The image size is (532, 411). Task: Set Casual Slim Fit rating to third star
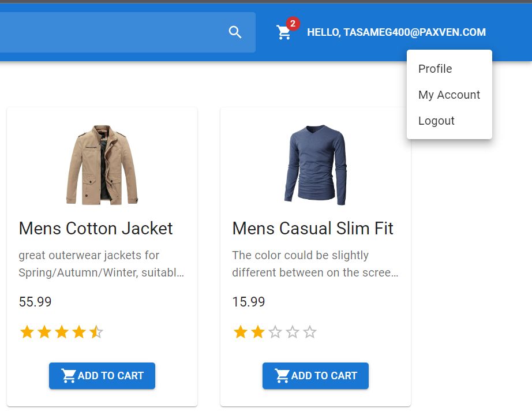coord(275,332)
